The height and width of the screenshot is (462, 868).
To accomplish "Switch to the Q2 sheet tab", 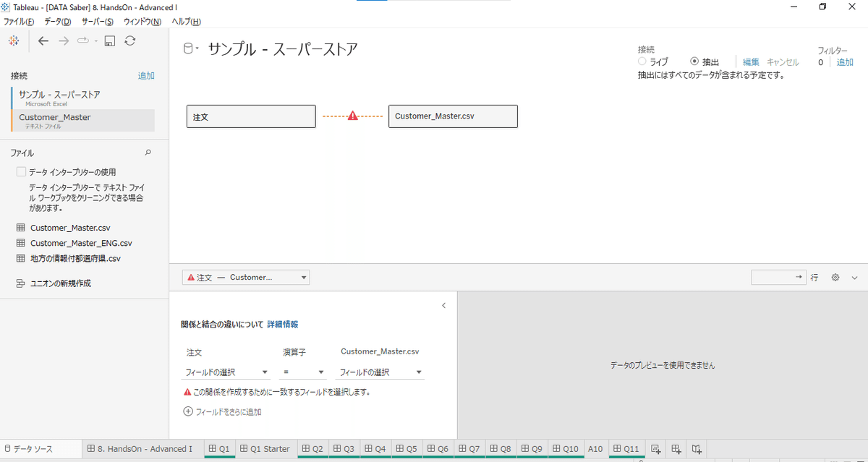I will 312,449.
